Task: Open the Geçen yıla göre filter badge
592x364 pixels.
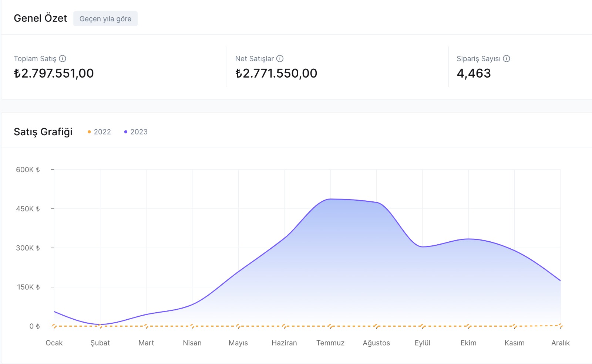Action: tap(105, 19)
